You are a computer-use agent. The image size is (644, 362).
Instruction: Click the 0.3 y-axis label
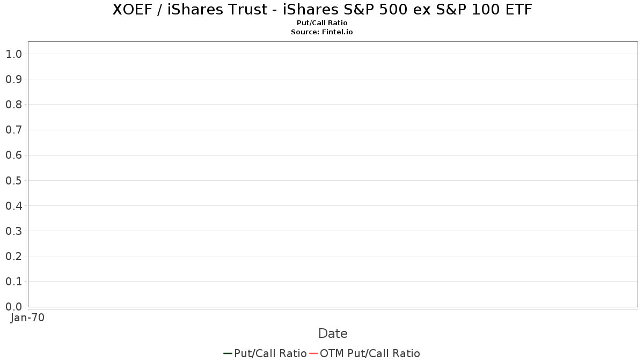(13, 231)
